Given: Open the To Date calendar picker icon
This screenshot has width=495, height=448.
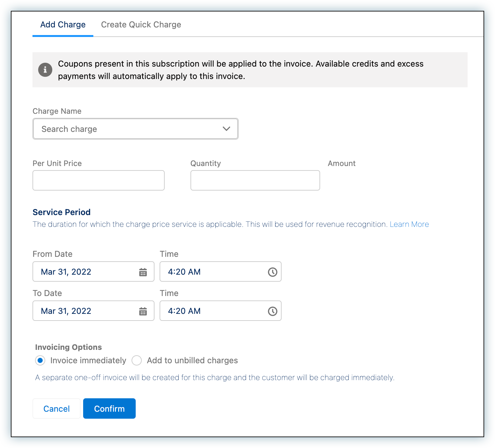Looking at the screenshot, I should click(143, 311).
